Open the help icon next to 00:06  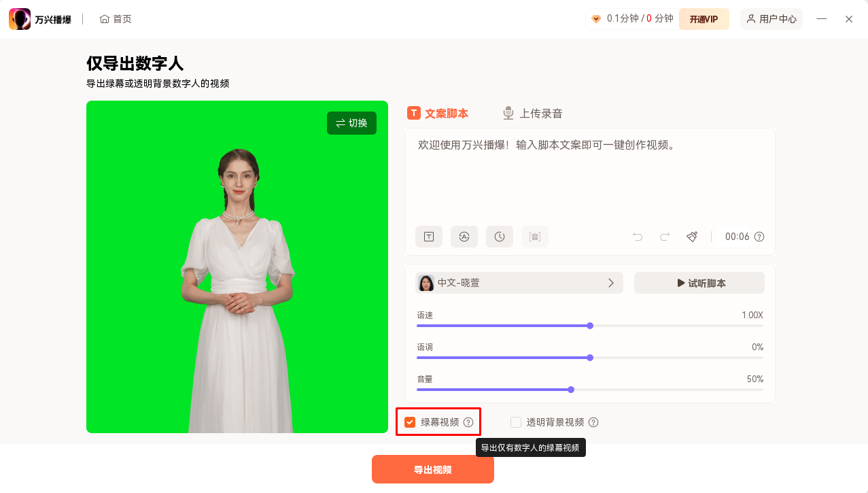tap(759, 237)
